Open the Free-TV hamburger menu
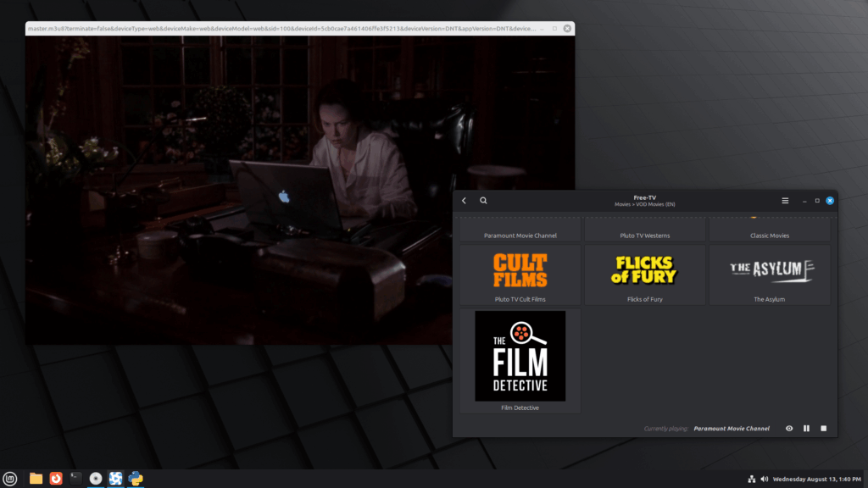 [785, 201]
